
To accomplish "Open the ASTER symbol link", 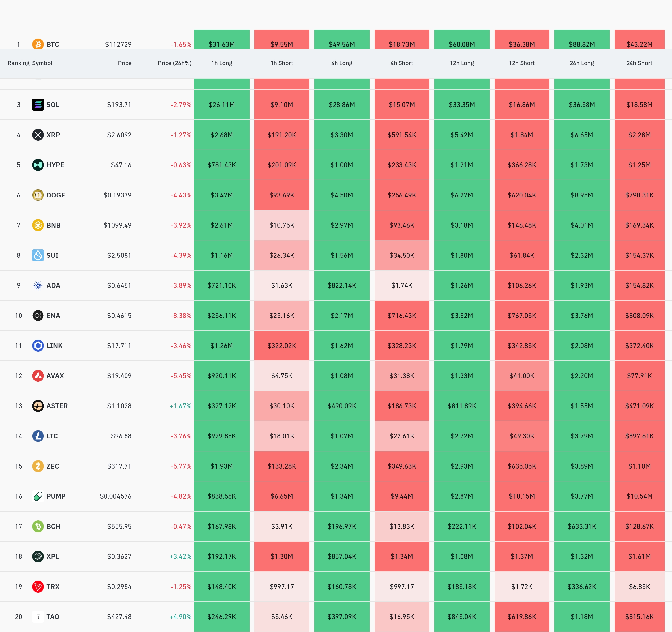I will [x=57, y=406].
